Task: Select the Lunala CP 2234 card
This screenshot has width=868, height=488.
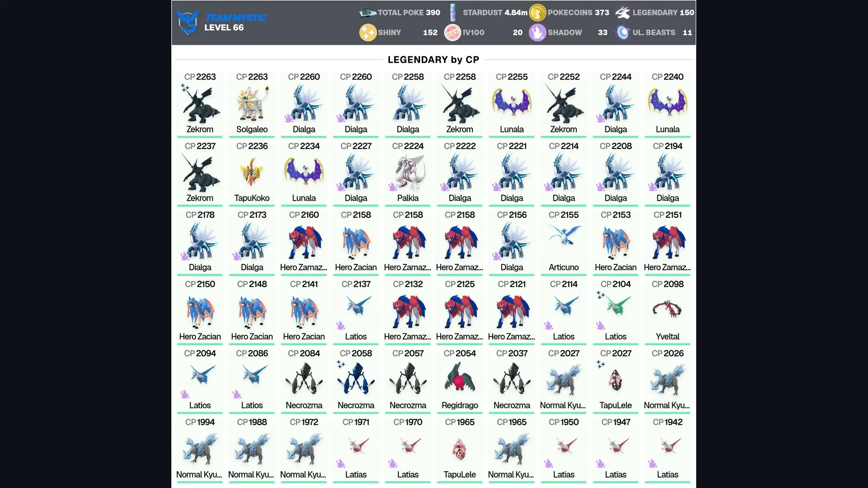Action: 304,173
